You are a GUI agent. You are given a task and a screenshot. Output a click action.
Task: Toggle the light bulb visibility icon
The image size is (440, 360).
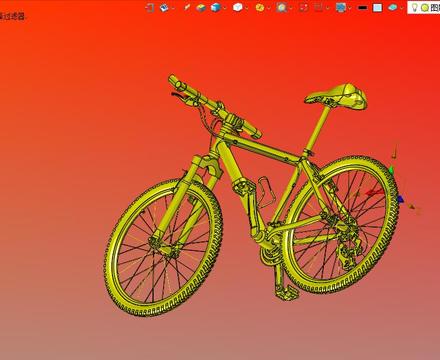click(414, 7)
